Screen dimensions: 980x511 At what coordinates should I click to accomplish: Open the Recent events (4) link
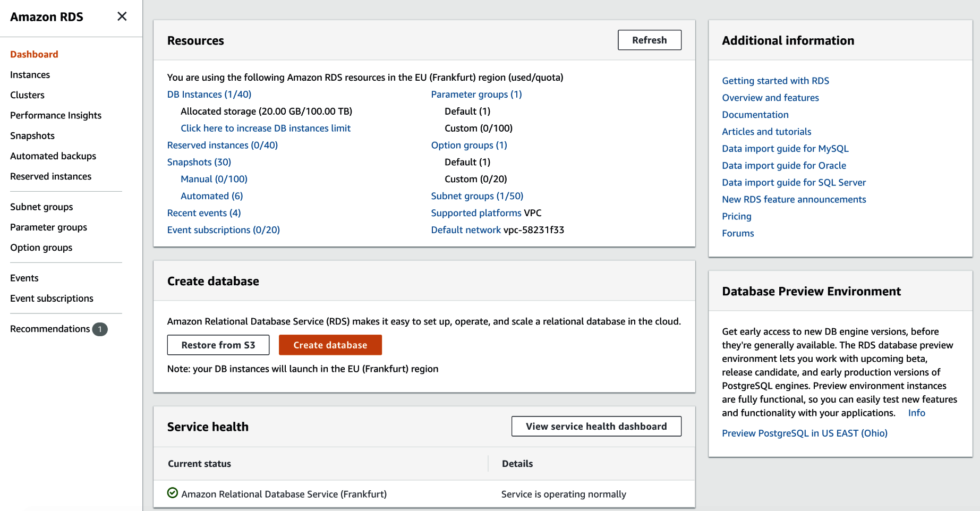coord(203,213)
